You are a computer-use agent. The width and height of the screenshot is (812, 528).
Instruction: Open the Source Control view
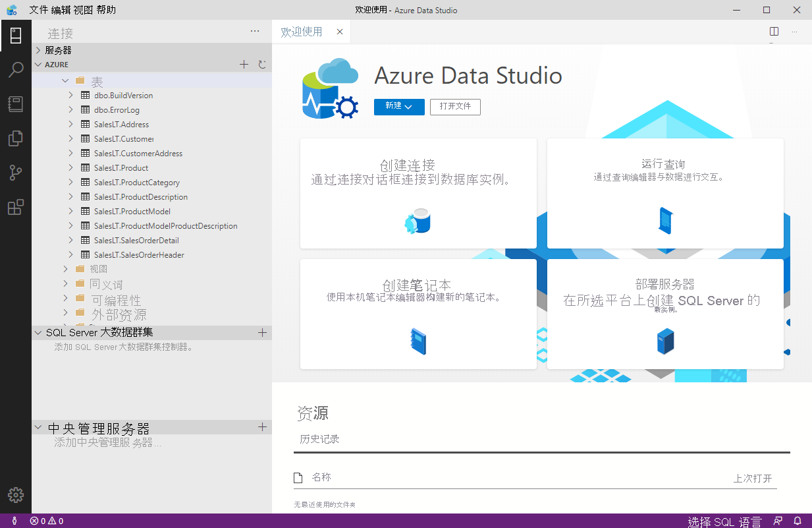coord(14,173)
